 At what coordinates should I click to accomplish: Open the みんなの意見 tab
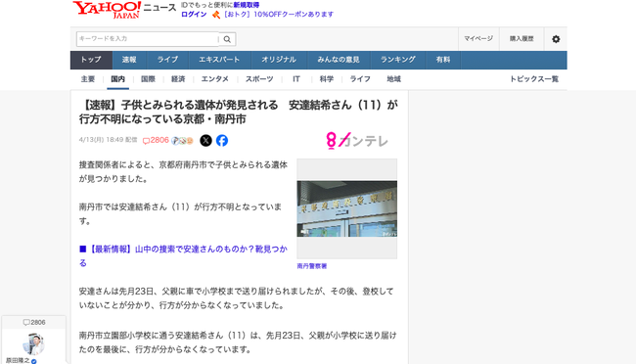click(x=339, y=60)
